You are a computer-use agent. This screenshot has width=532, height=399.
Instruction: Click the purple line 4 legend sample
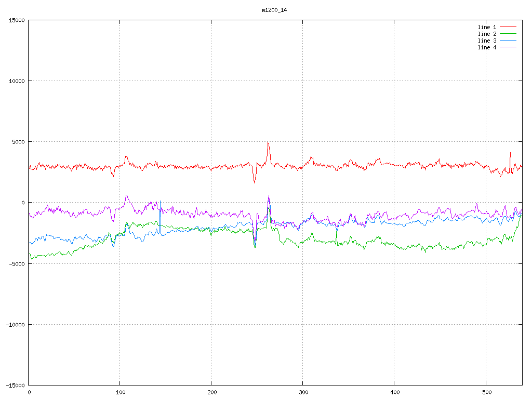[508, 47]
